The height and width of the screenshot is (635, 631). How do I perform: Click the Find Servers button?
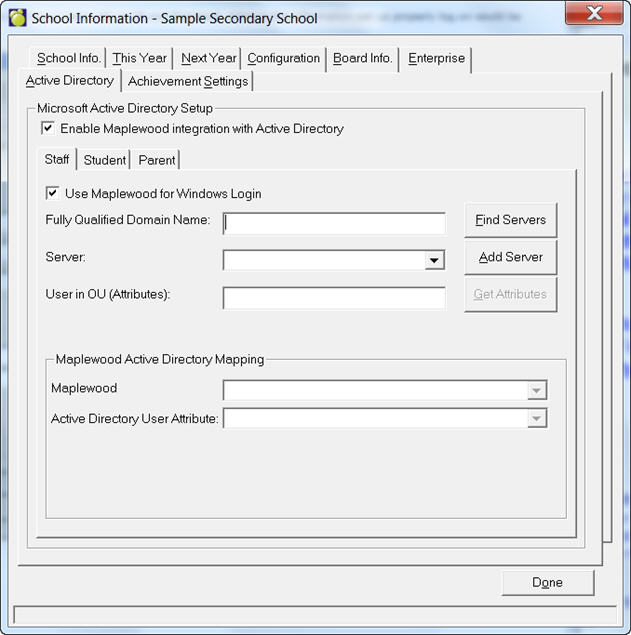click(510, 220)
